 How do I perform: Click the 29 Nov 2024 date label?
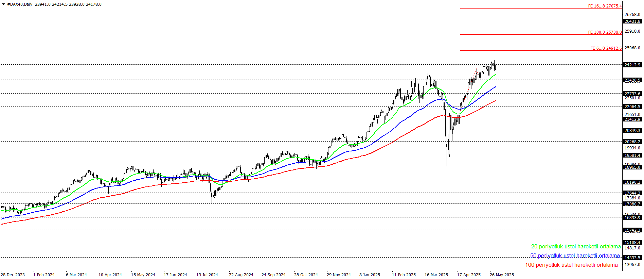pos(339,275)
